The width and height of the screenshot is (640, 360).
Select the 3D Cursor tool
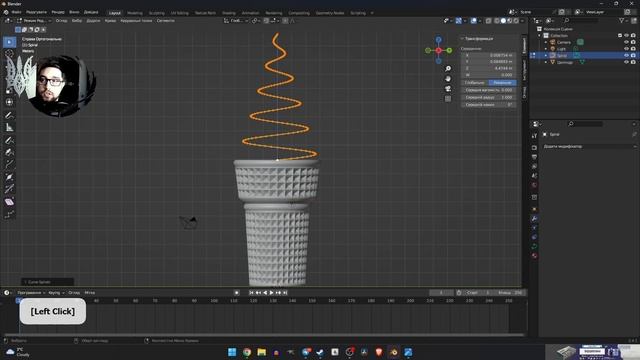(9, 53)
